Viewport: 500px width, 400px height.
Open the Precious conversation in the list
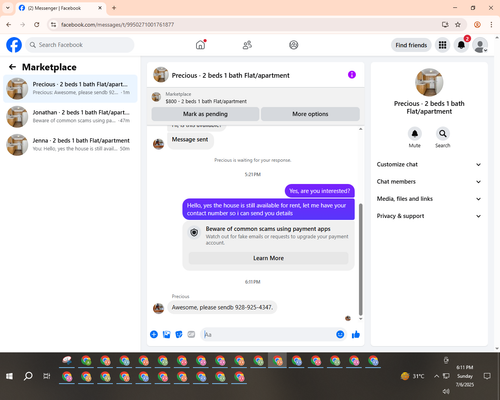[x=70, y=89]
